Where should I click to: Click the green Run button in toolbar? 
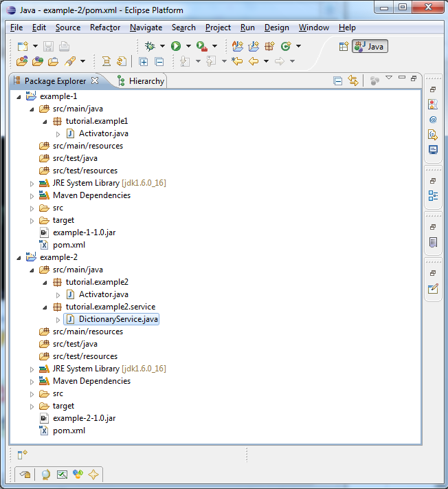pos(176,46)
